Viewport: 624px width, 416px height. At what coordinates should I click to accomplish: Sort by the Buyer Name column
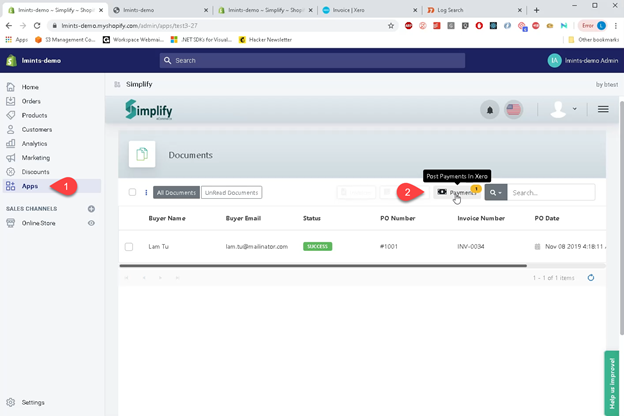click(x=167, y=218)
